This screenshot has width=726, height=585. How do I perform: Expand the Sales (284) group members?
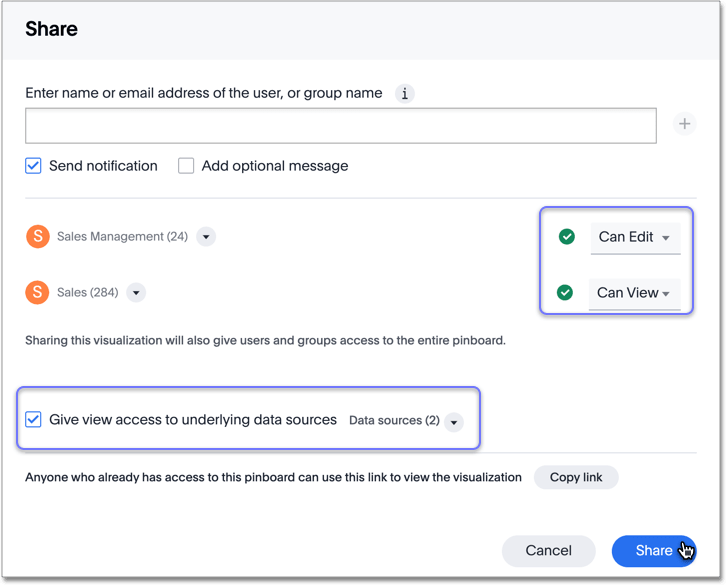tap(136, 293)
